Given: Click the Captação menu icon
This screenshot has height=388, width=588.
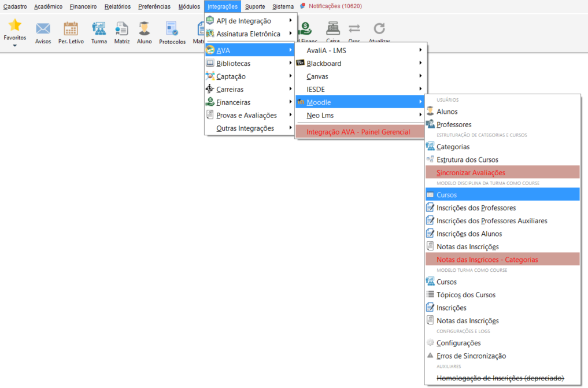Looking at the screenshot, I should [210, 76].
